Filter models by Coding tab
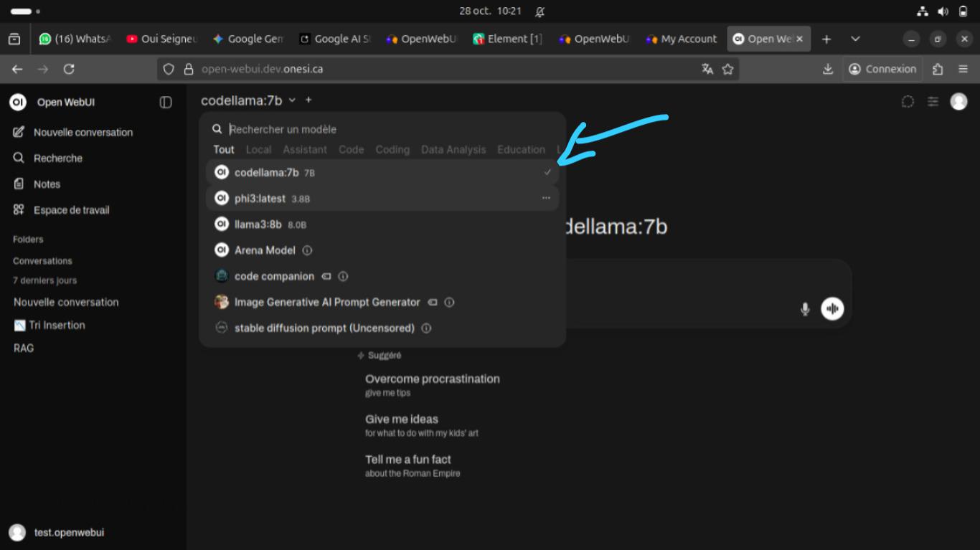Screen dimensions: 980x550 tap(392, 150)
